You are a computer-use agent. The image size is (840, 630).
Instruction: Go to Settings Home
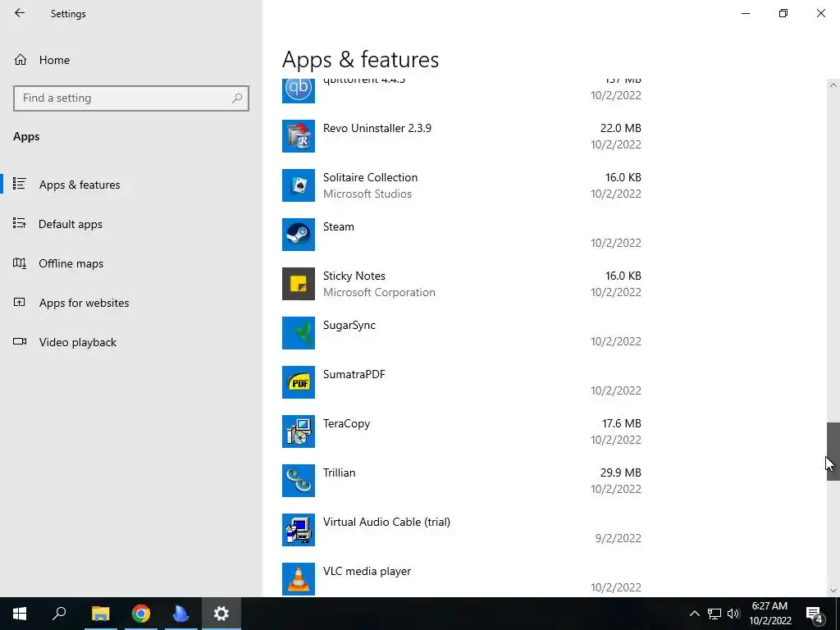click(x=131, y=60)
